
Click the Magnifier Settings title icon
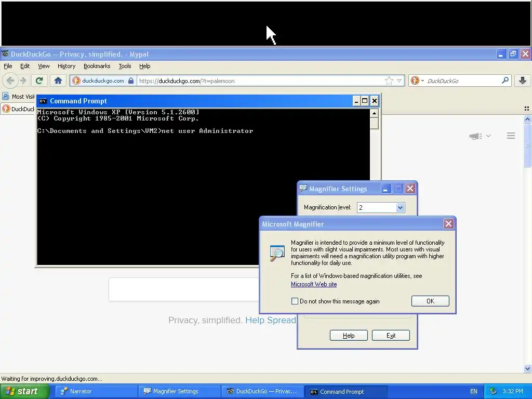(x=303, y=188)
